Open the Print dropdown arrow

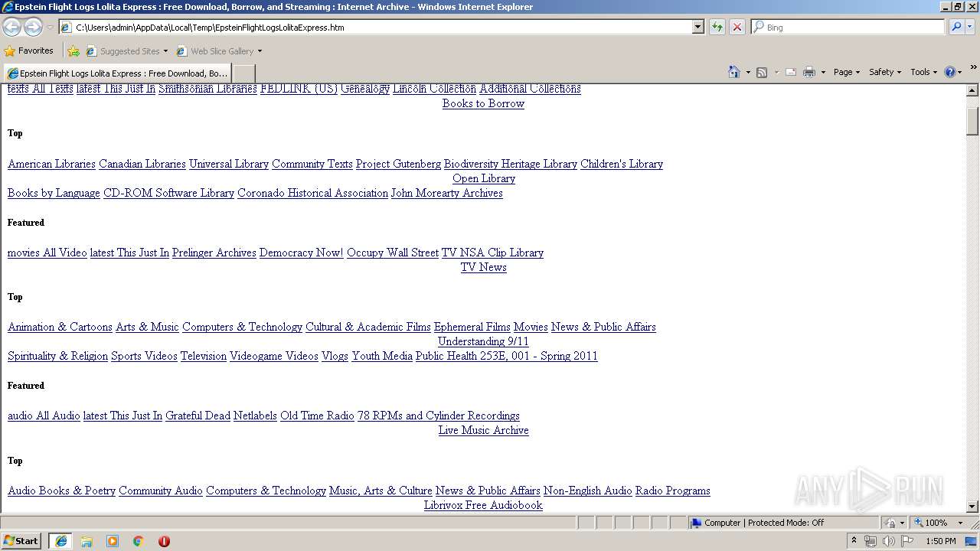pyautogui.click(x=823, y=72)
